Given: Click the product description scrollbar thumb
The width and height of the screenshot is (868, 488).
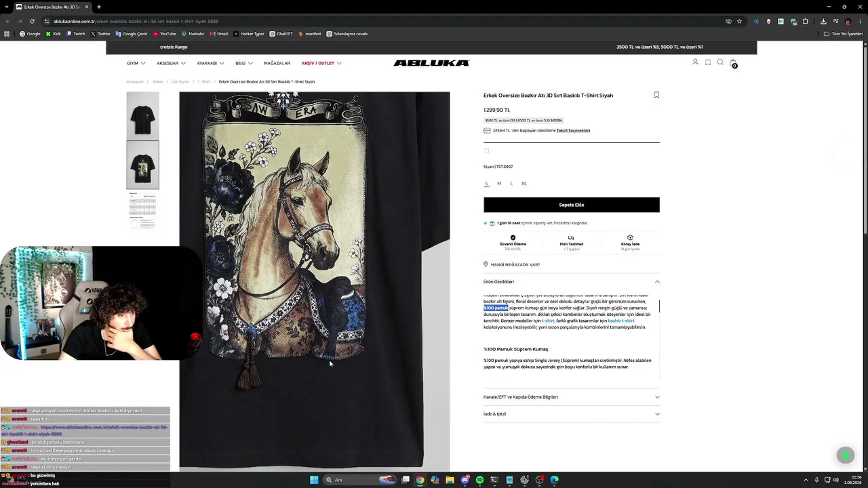Looking at the screenshot, I should (x=659, y=306).
